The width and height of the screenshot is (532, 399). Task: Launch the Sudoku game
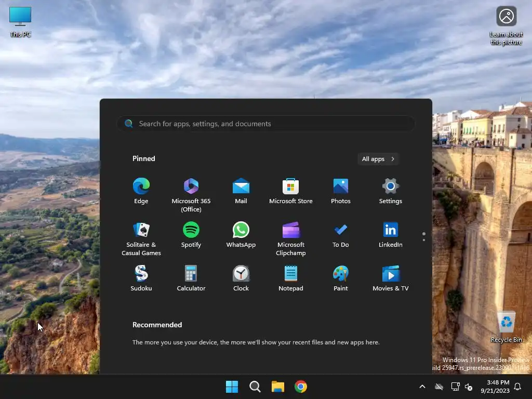pyautogui.click(x=141, y=278)
